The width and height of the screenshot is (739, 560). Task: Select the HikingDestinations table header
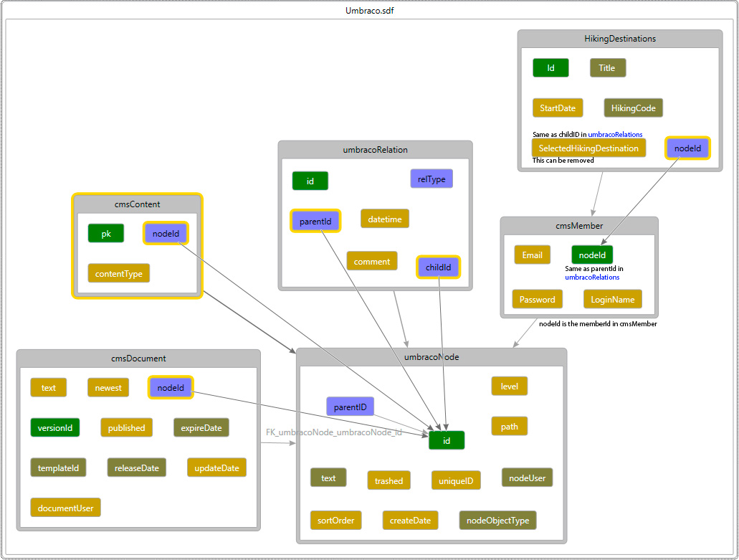(x=620, y=39)
